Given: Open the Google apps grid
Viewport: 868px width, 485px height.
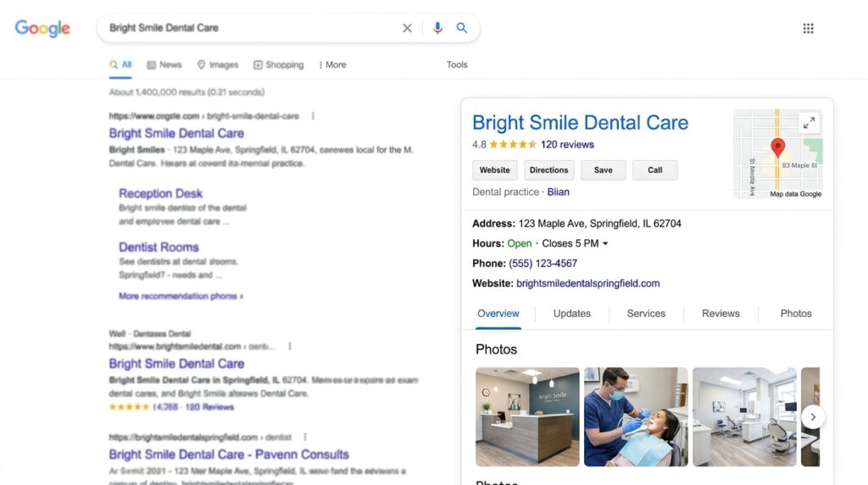Looking at the screenshot, I should pos(808,28).
